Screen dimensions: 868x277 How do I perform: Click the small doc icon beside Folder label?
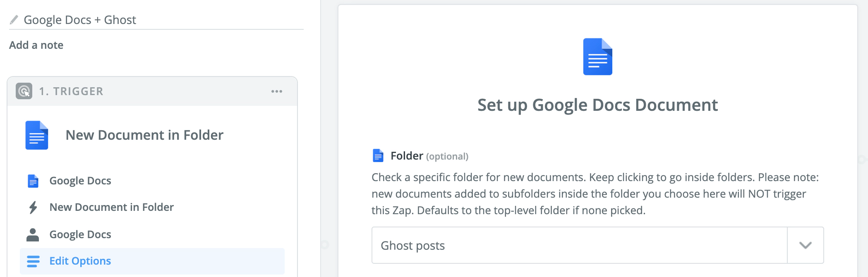[x=378, y=155]
